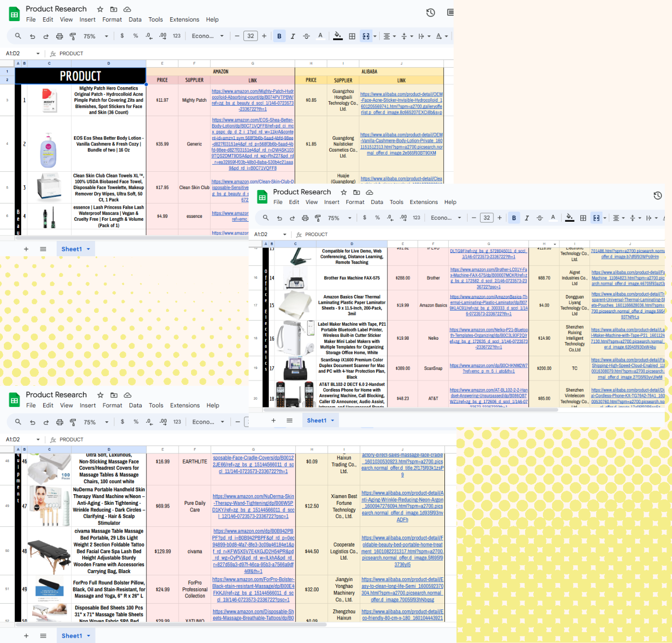Click the print icon in the middle-right window toolbar
Image resolution: width=672 pixels, height=643 pixels.
(x=305, y=218)
